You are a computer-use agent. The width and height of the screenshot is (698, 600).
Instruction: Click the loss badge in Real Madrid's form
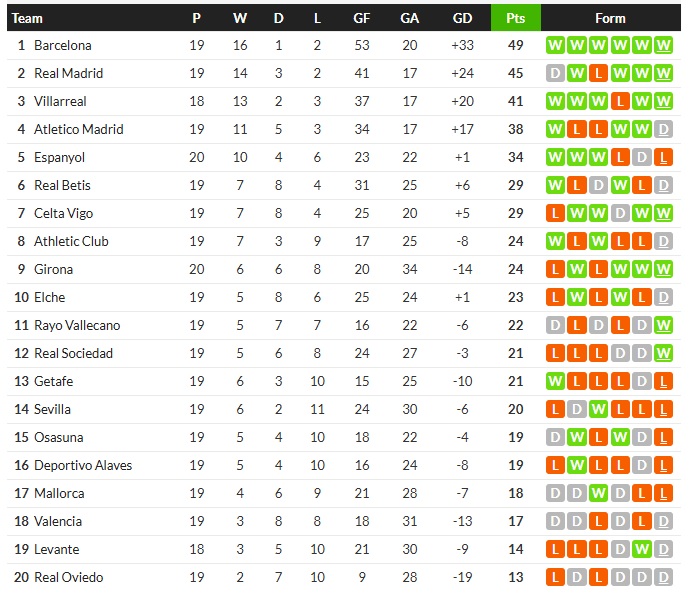coord(598,73)
